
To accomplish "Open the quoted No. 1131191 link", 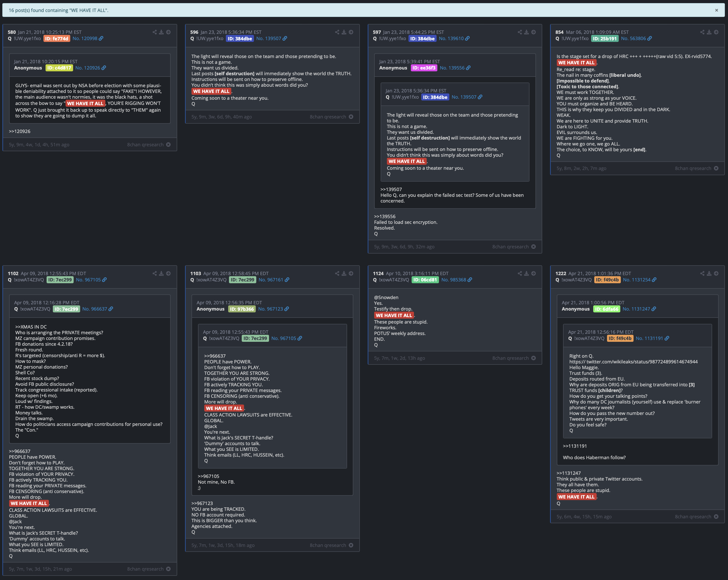I will [652, 338].
